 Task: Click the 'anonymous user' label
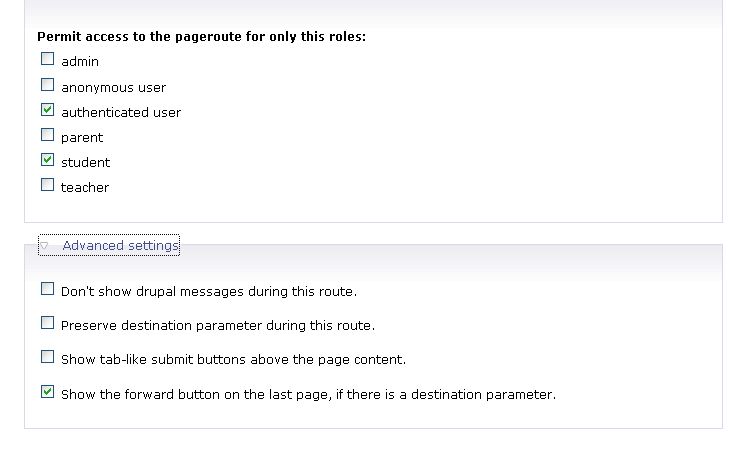click(113, 87)
